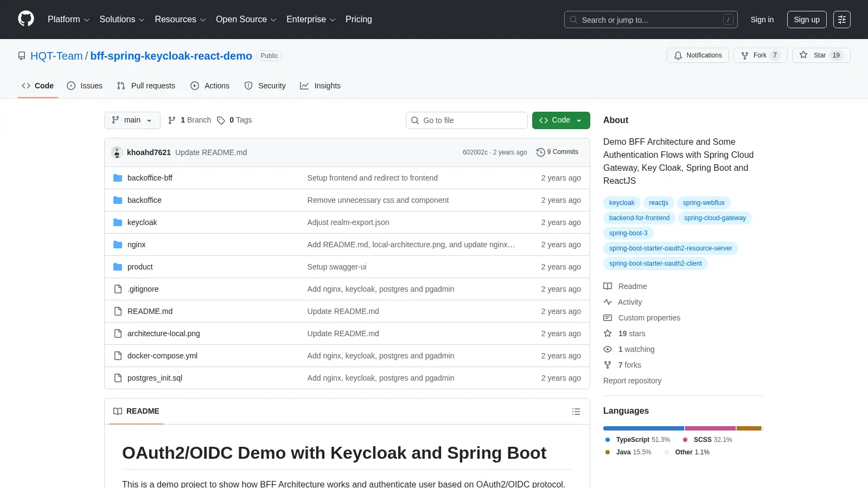Click the history clock icon beside 9 Commits
Image resolution: width=868 pixels, height=488 pixels.
(540, 152)
